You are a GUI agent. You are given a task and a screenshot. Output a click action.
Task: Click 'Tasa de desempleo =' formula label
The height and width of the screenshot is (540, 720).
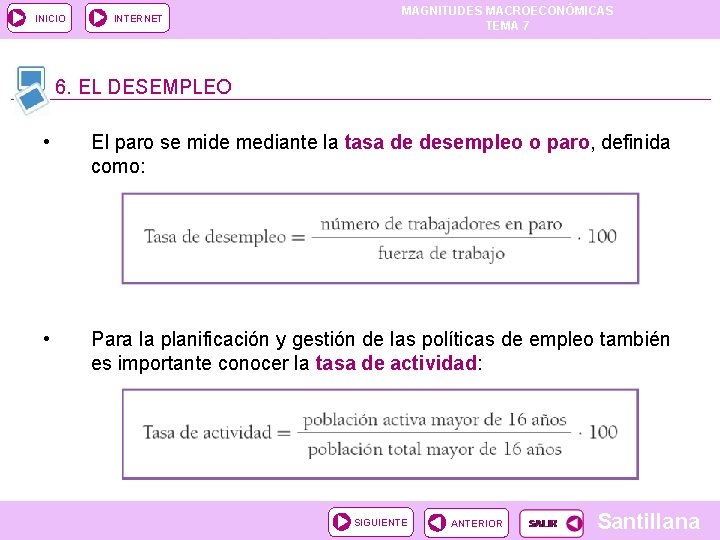225,237
